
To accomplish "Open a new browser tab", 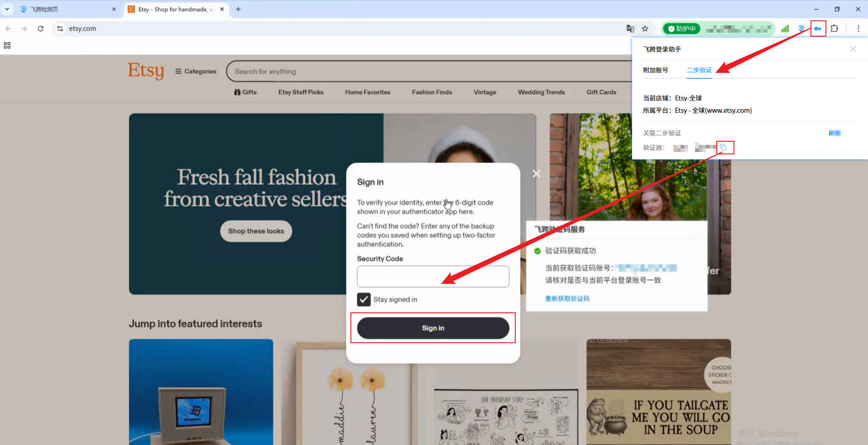I will [238, 9].
